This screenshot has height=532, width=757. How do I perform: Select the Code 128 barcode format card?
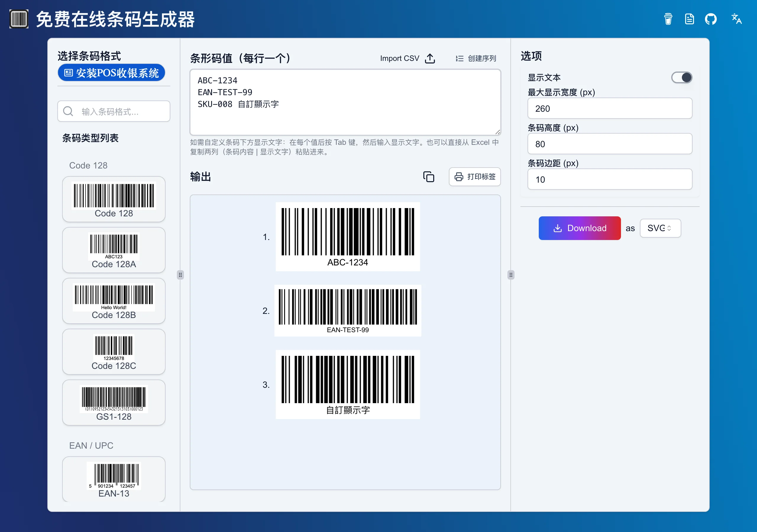click(114, 199)
